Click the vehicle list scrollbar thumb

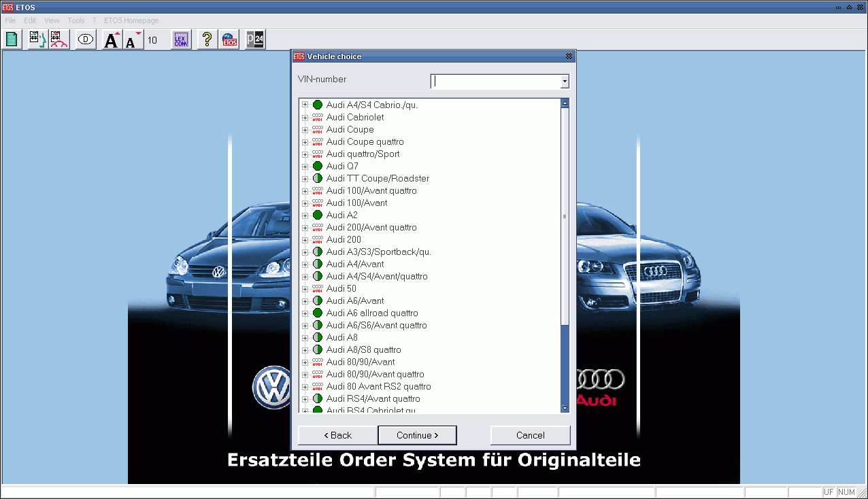(565, 216)
